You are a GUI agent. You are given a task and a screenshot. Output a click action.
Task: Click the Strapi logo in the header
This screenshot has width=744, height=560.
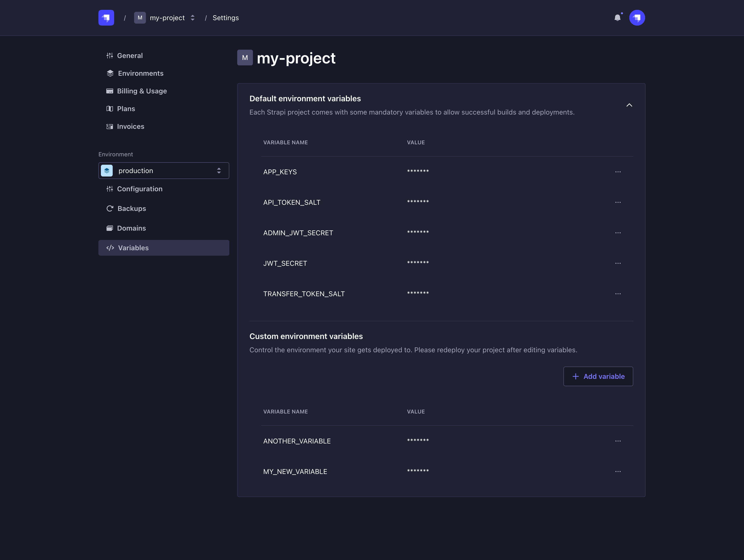(x=106, y=18)
